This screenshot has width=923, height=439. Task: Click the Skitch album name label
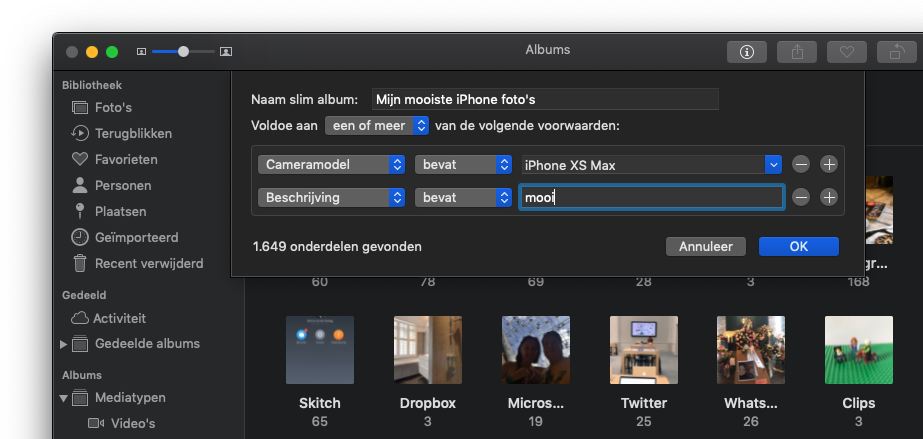click(320, 403)
